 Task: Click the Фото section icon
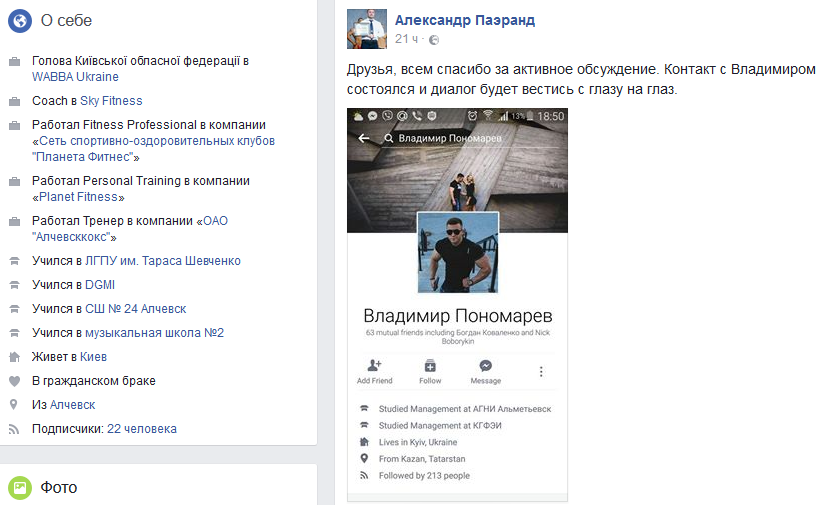(x=19, y=488)
